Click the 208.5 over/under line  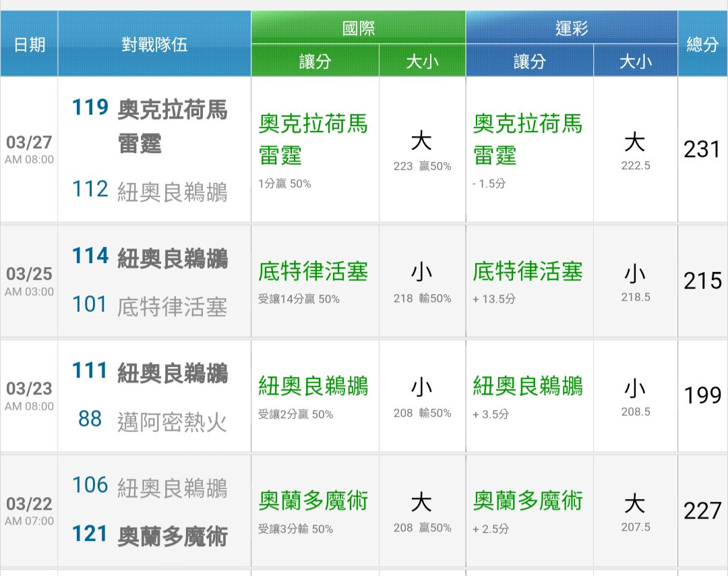pos(636,411)
